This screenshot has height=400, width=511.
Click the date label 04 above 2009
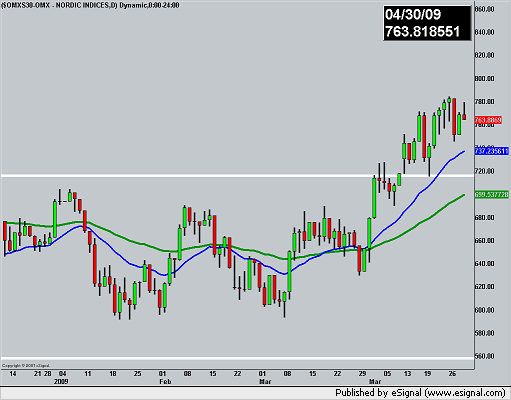coord(62,374)
